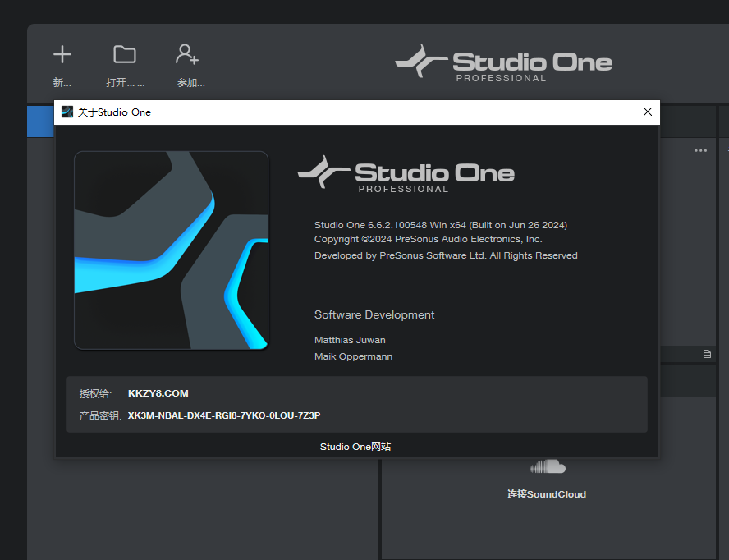
Task: Click the document notes icon behind dialog
Action: tap(707, 355)
